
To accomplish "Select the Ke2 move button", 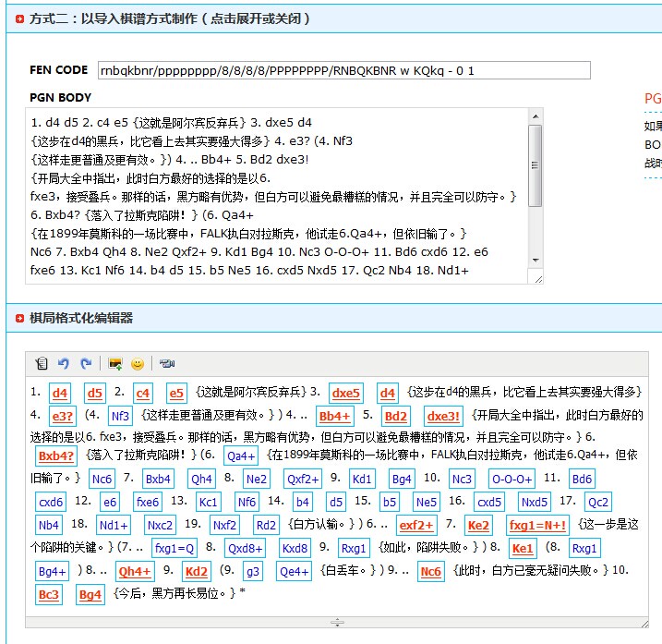I will (478, 525).
